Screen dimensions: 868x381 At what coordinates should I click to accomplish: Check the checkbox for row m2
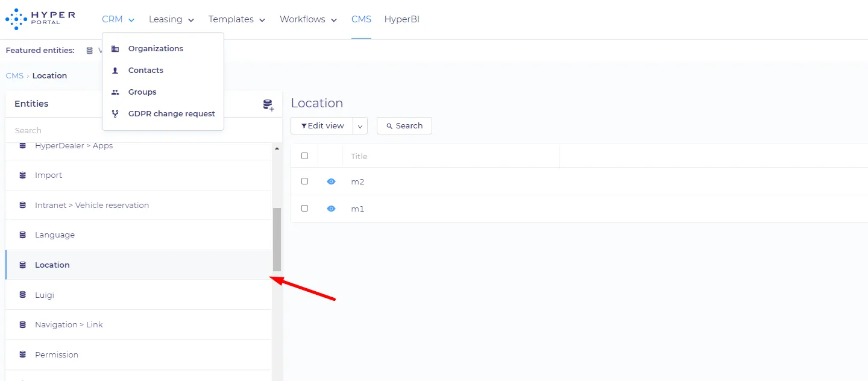(x=304, y=181)
